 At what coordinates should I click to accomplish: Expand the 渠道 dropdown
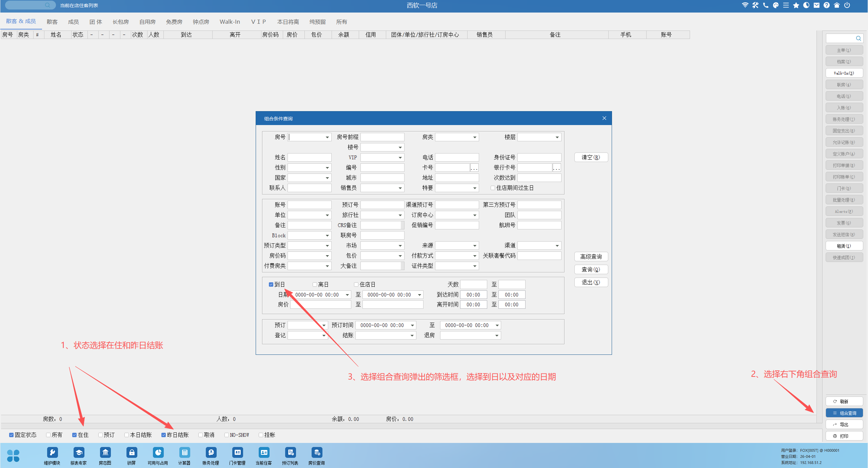point(557,246)
